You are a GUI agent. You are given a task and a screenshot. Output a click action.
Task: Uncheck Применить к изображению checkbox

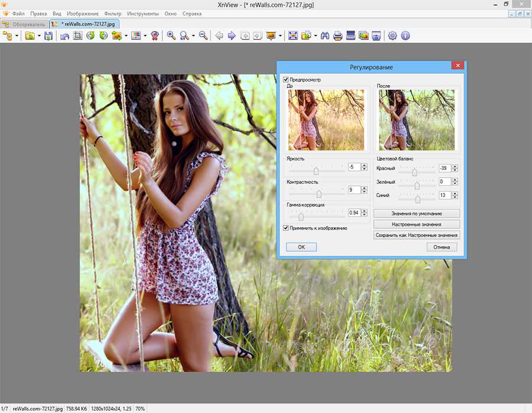pos(286,228)
